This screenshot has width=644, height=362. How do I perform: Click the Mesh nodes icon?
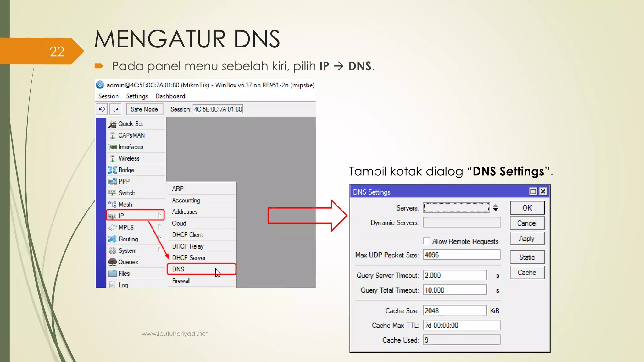point(112,204)
